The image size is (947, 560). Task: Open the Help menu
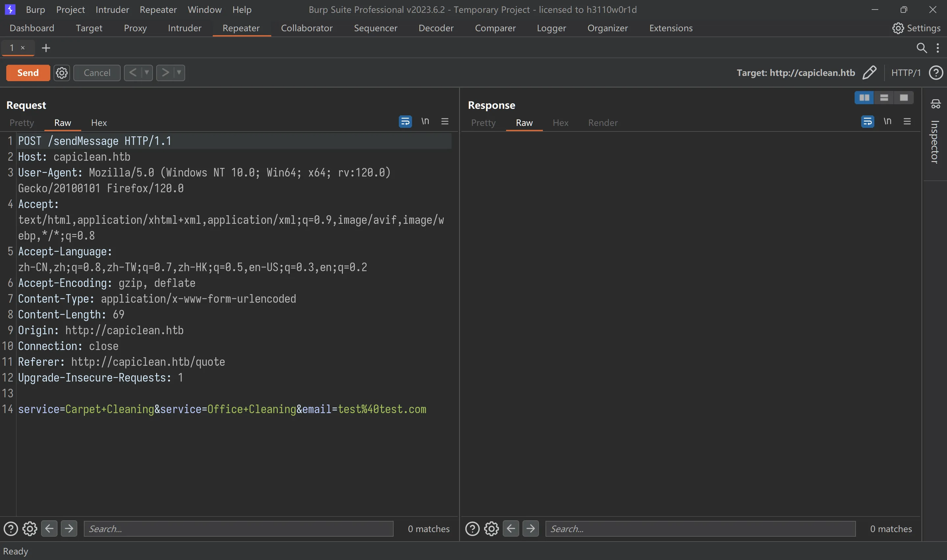click(242, 10)
